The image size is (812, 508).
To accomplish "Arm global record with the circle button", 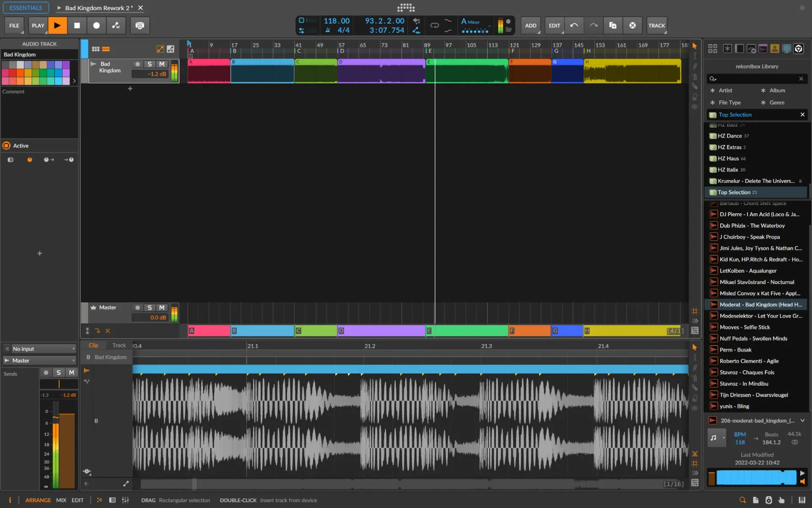I will coord(96,25).
